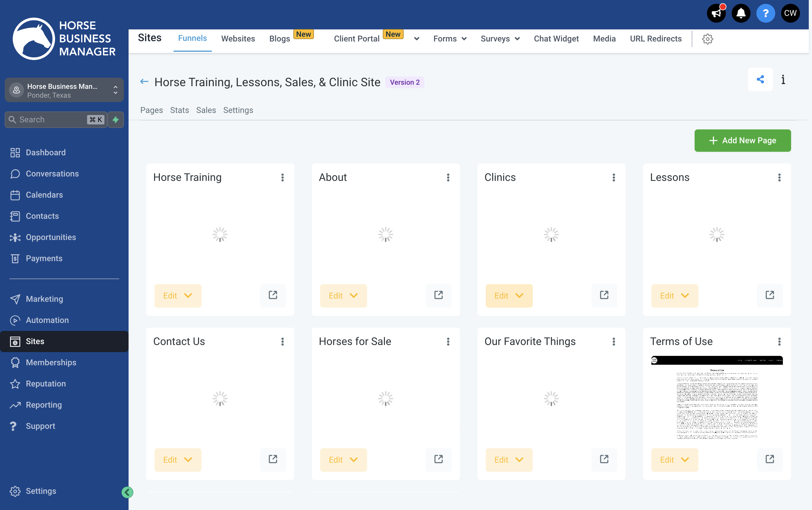Open the Chat Widget tab

click(x=556, y=39)
